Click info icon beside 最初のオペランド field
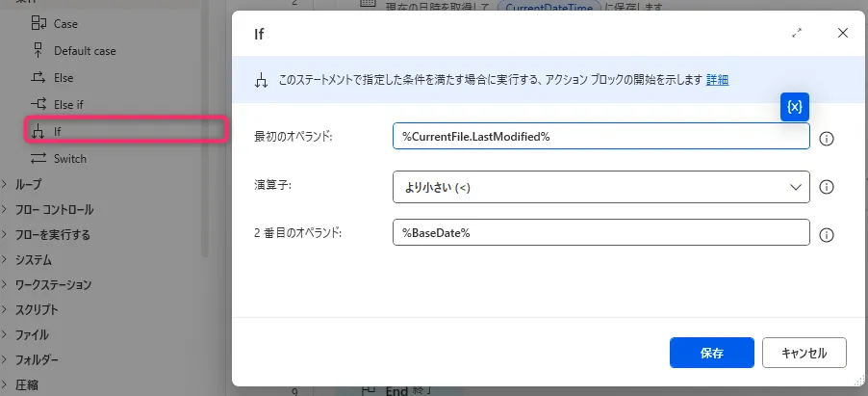The width and height of the screenshot is (868, 396). click(826, 138)
